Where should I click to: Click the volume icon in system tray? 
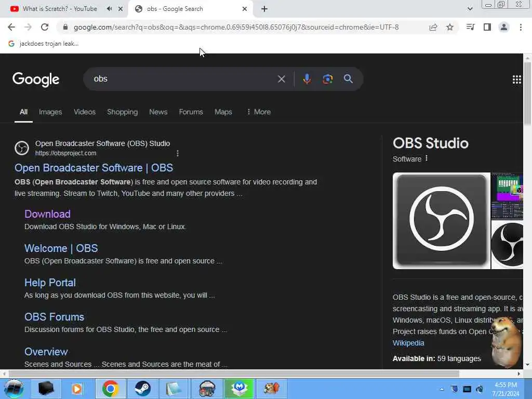coord(480,389)
